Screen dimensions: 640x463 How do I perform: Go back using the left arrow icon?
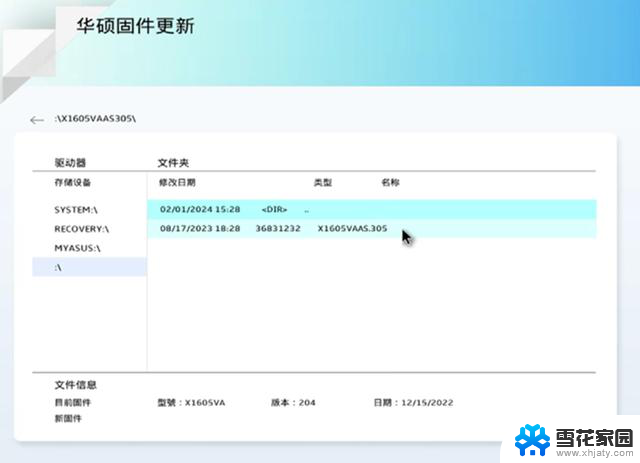(x=37, y=120)
